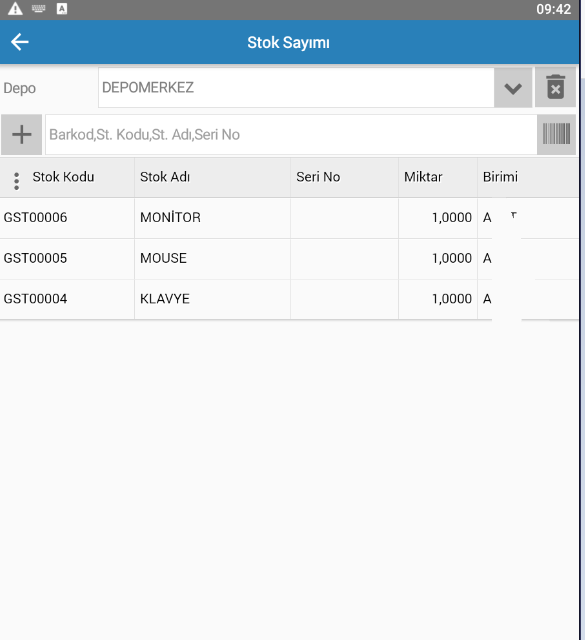
Task: Select the Stok Adı column header
Action: coord(165,177)
